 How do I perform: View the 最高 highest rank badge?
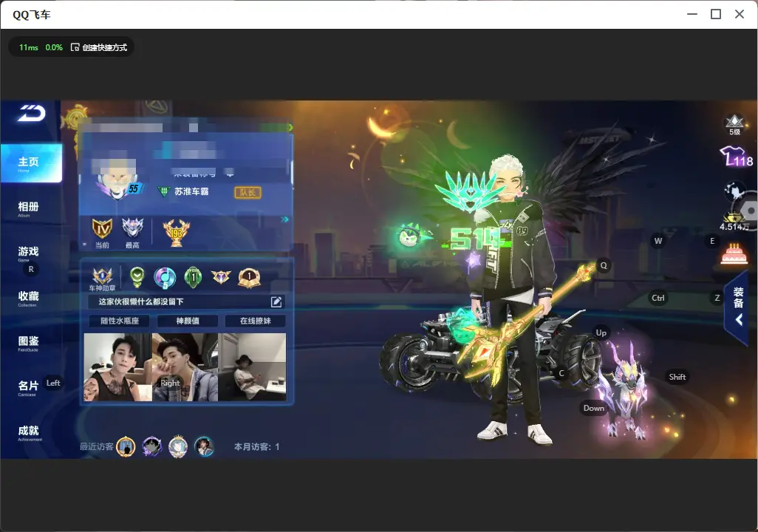tap(132, 232)
